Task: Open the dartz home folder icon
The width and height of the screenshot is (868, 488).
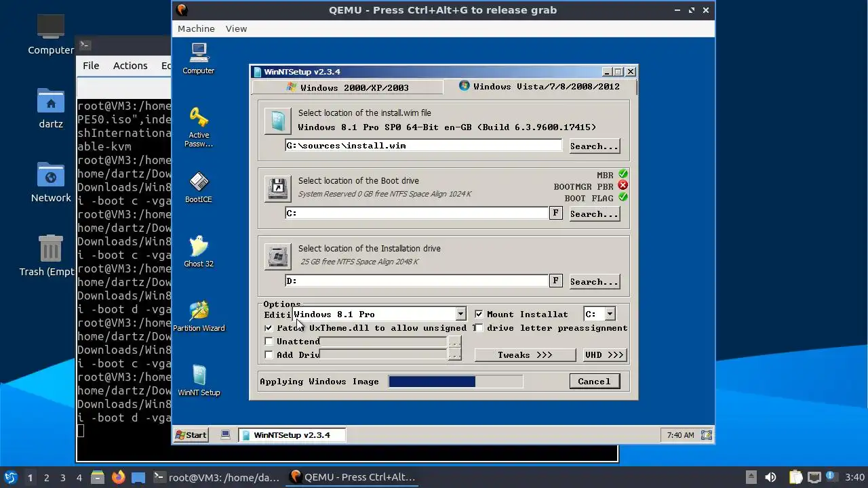Action: coord(51,108)
